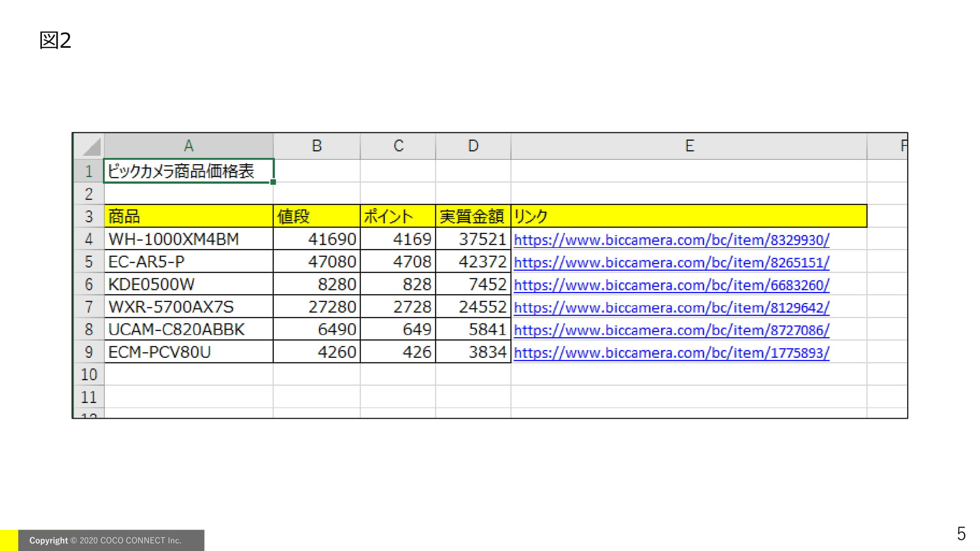Click the 商品 header cell
Viewport: 980px width, 551px height.
click(x=189, y=216)
